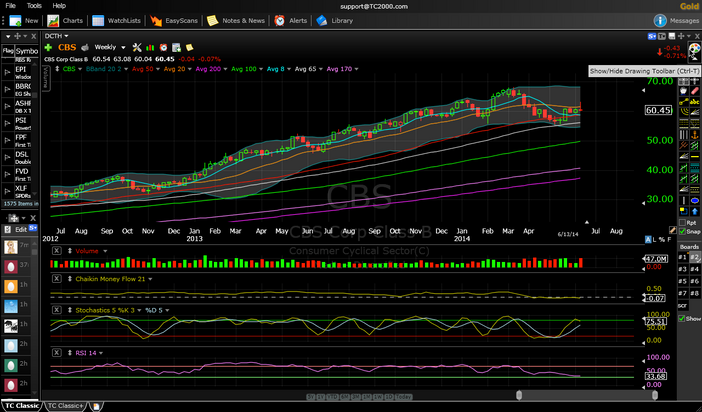Open the Help menu

pyautogui.click(x=59, y=6)
